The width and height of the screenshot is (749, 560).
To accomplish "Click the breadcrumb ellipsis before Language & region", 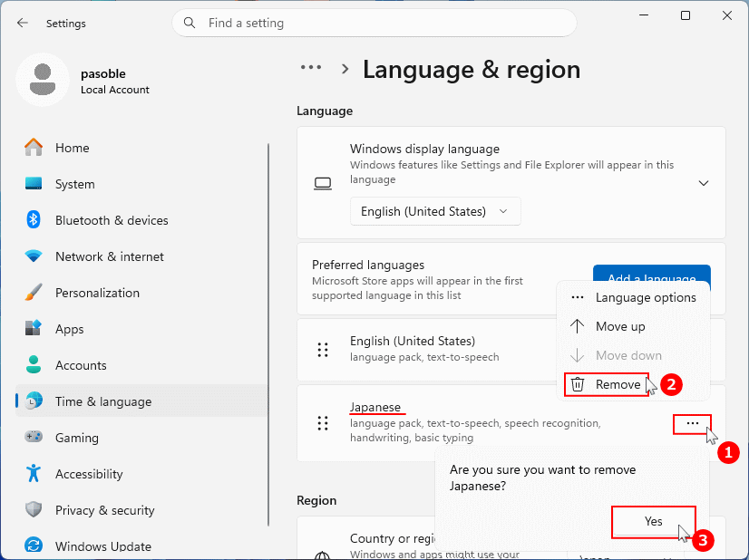I will pos(311,67).
